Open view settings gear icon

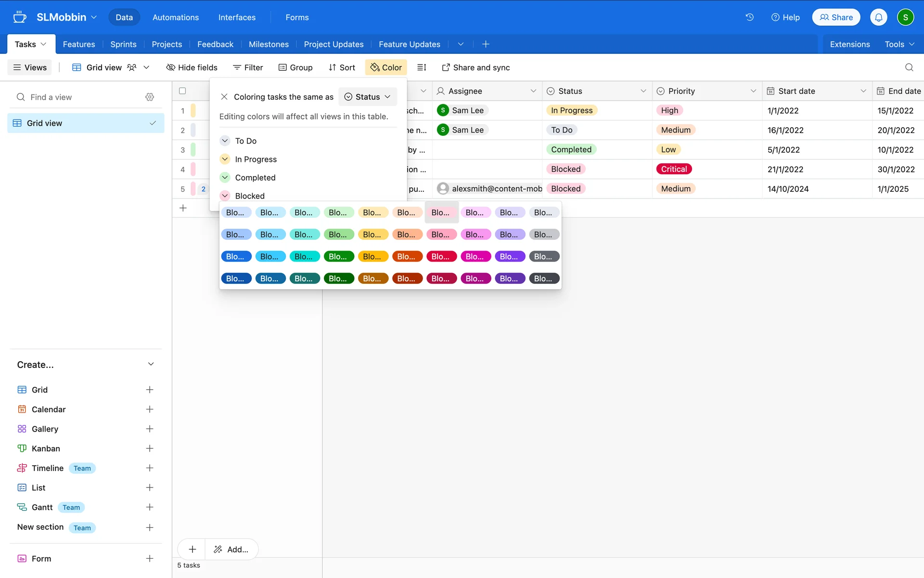click(150, 97)
